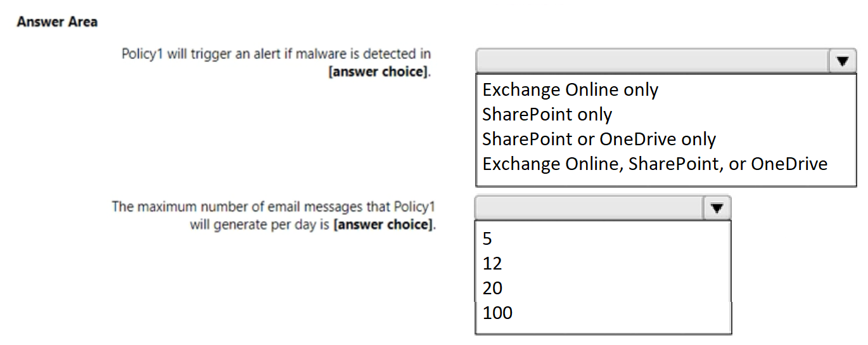This screenshot has height=345, width=868.
Task: Select the 'Exchange Online only' option
Action: coord(570,90)
